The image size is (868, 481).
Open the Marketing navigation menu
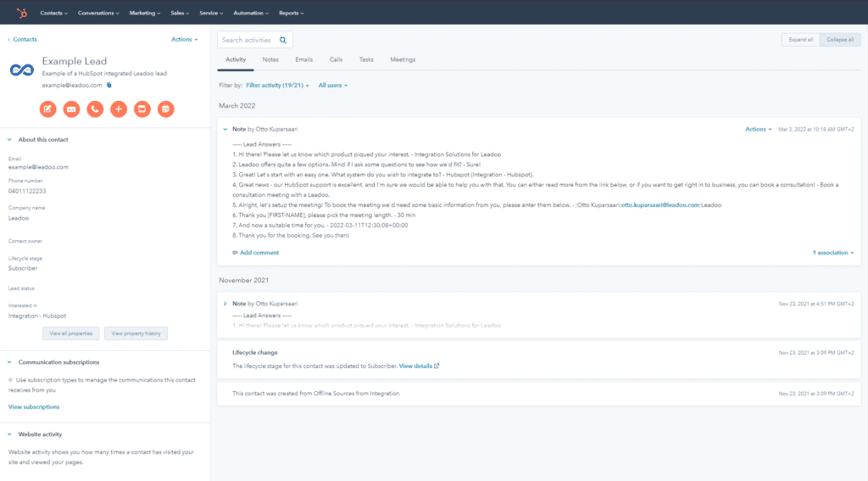point(145,13)
